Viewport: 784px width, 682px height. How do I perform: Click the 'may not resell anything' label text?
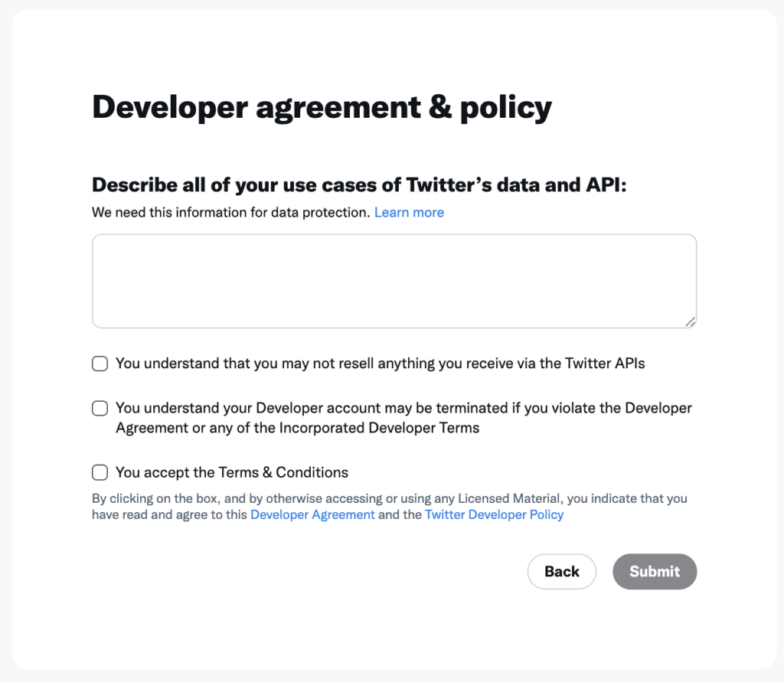click(x=380, y=364)
